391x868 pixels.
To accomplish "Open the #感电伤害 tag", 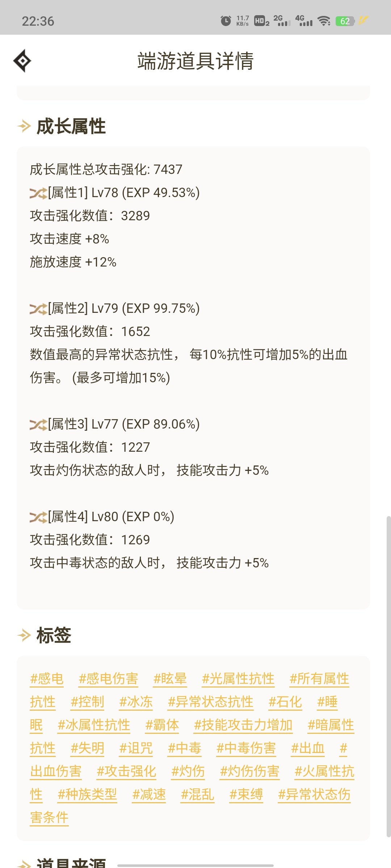I will coord(108,679).
